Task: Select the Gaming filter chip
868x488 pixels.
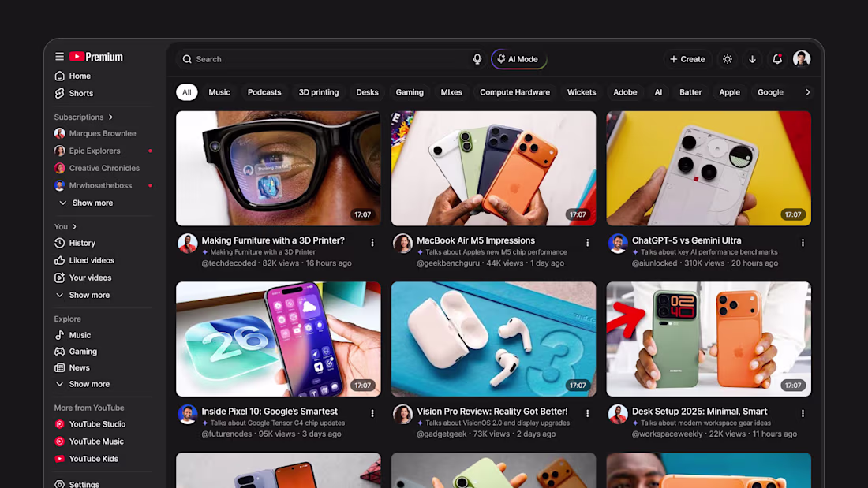Action: click(410, 92)
